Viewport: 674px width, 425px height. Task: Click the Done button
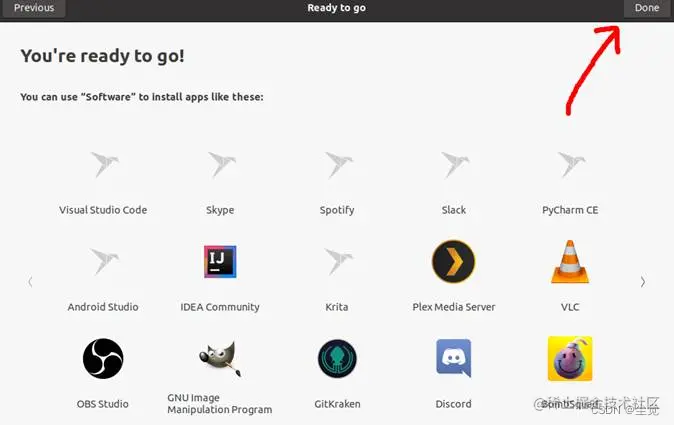(647, 8)
